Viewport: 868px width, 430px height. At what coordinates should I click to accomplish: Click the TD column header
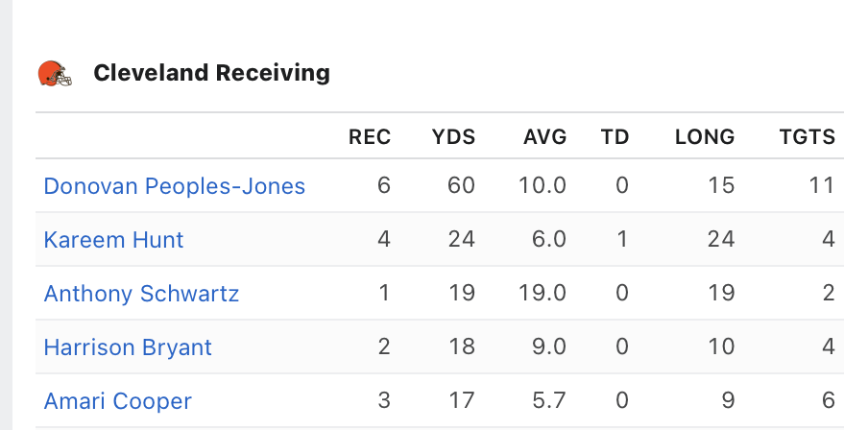pyautogui.click(x=615, y=136)
